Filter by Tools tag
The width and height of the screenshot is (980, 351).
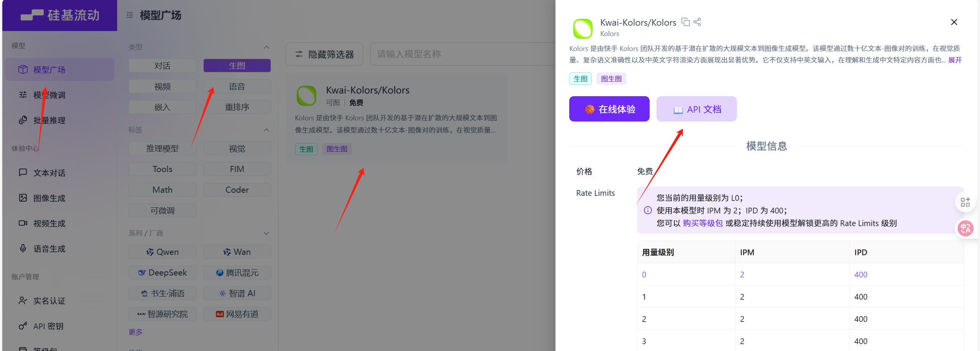(162, 169)
